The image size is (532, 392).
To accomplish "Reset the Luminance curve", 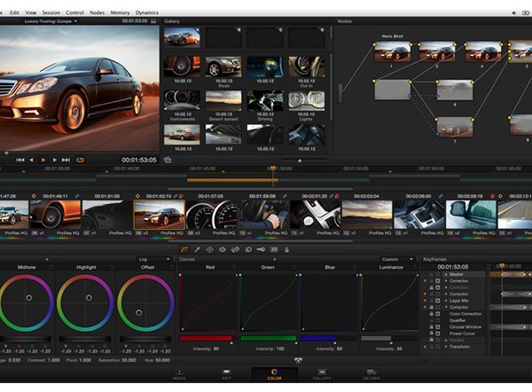I will [x=415, y=268].
